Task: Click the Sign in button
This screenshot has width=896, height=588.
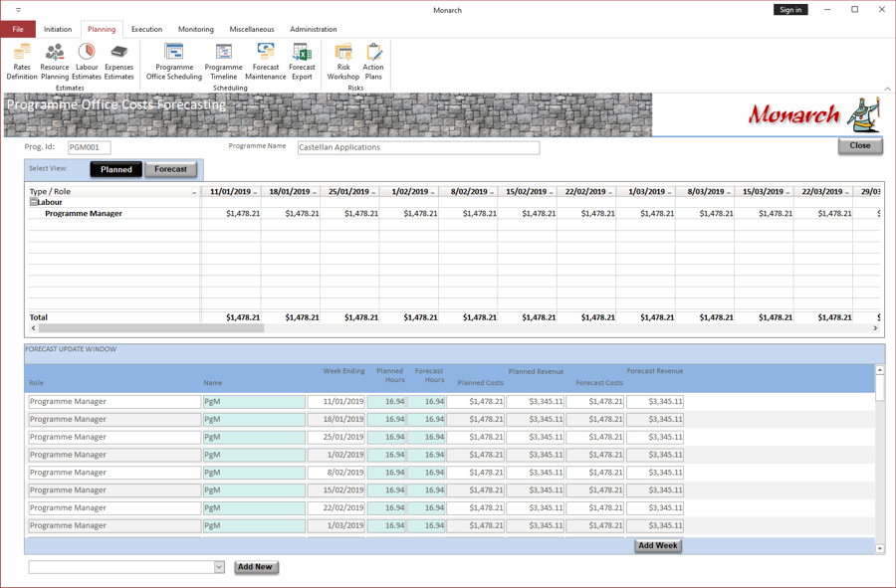Action: click(790, 10)
